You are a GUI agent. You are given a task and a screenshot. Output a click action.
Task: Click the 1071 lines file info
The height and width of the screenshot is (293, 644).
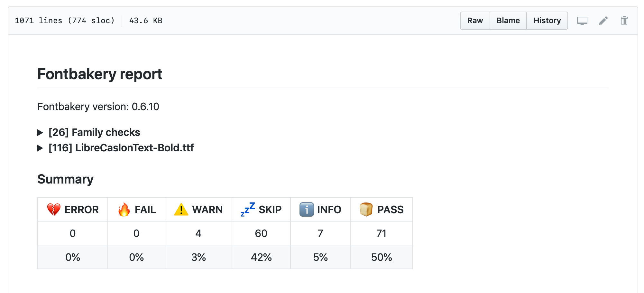point(64,21)
